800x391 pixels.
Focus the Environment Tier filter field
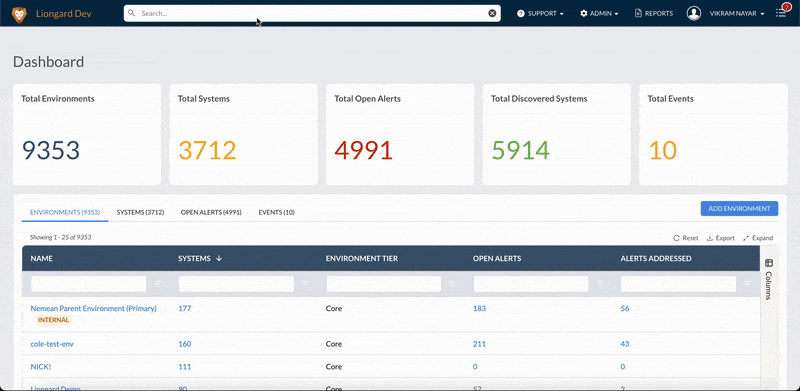pyautogui.click(x=384, y=284)
